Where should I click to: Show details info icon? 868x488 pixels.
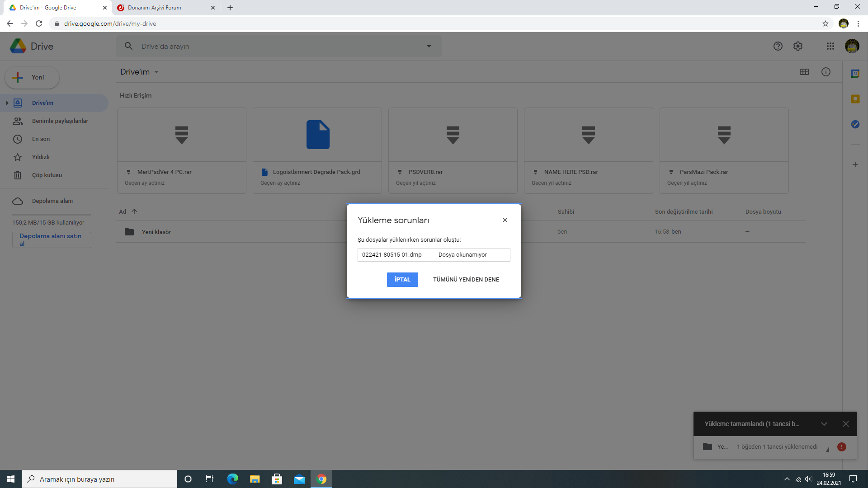(826, 72)
